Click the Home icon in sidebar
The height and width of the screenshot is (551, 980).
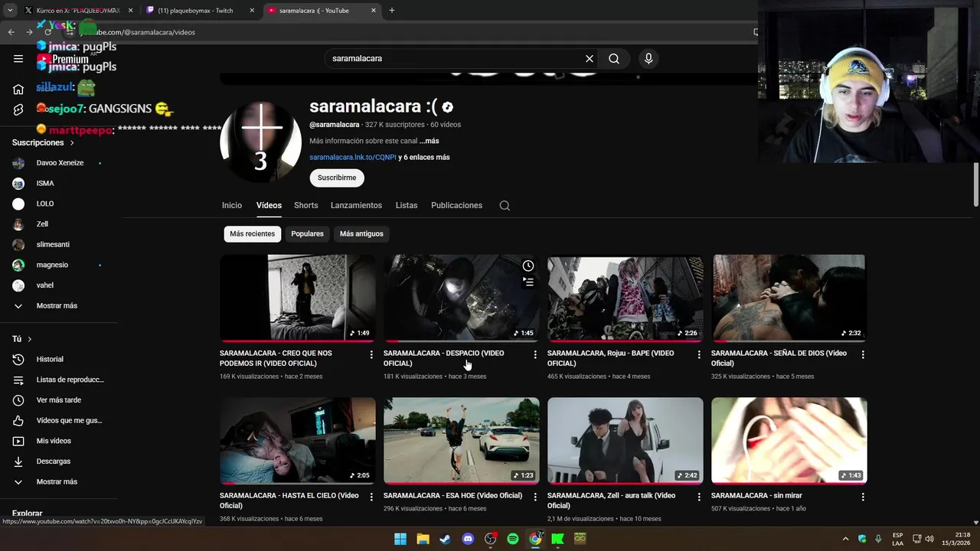(18, 90)
